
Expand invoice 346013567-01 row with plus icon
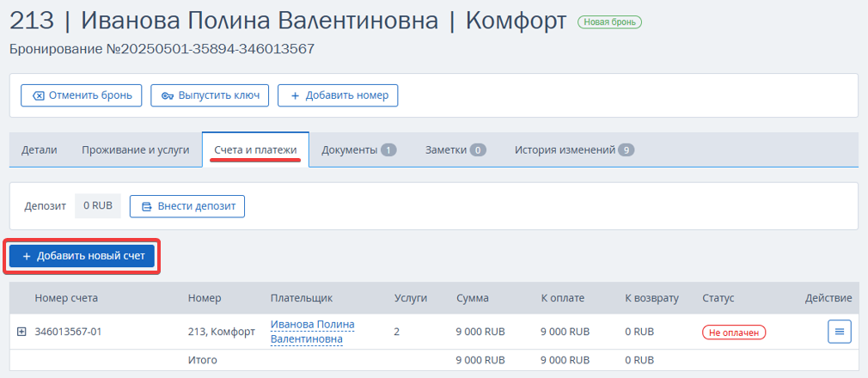(21, 332)
